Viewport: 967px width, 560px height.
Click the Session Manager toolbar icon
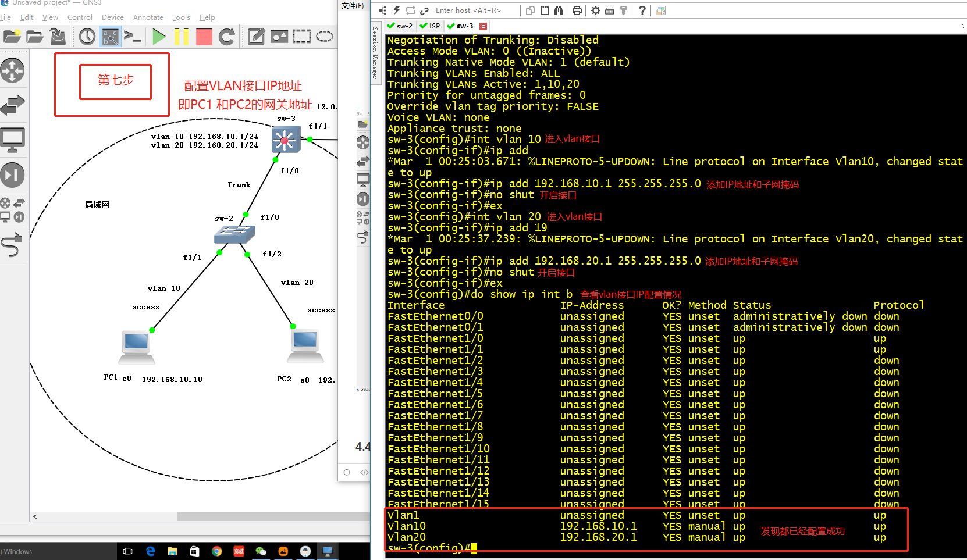(x=382, y=10)
